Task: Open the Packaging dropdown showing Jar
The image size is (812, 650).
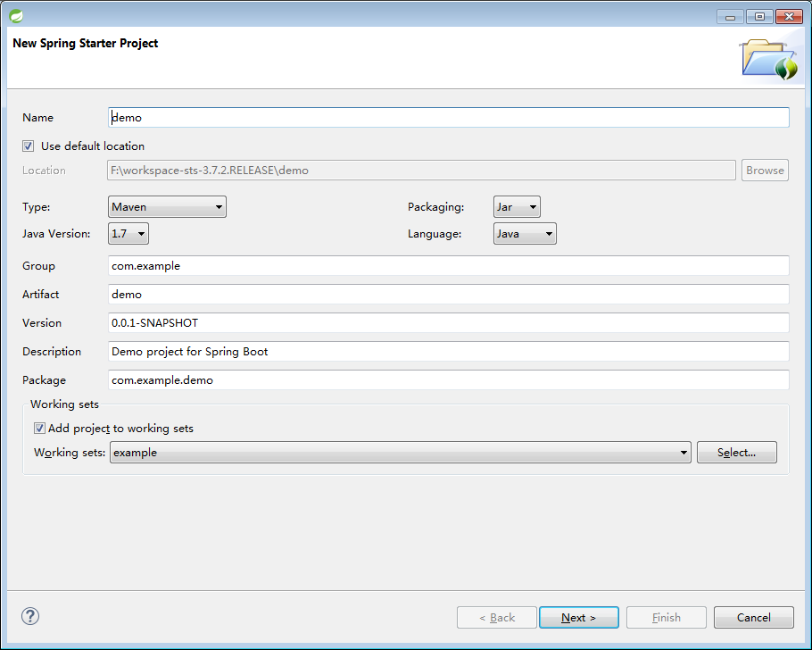Action: (517, 207)
